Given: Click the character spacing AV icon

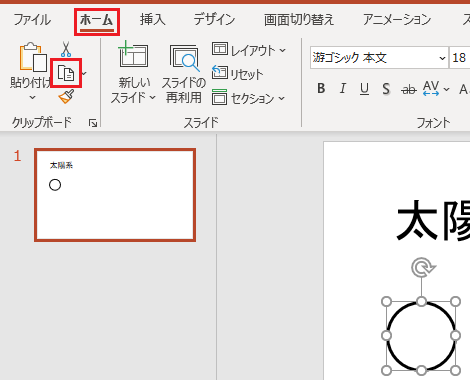Looking at the screenshot, I should (431, 88).
